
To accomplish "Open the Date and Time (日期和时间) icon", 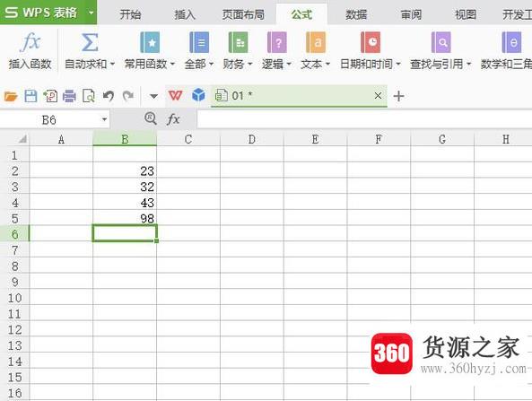I will (371, 42).
